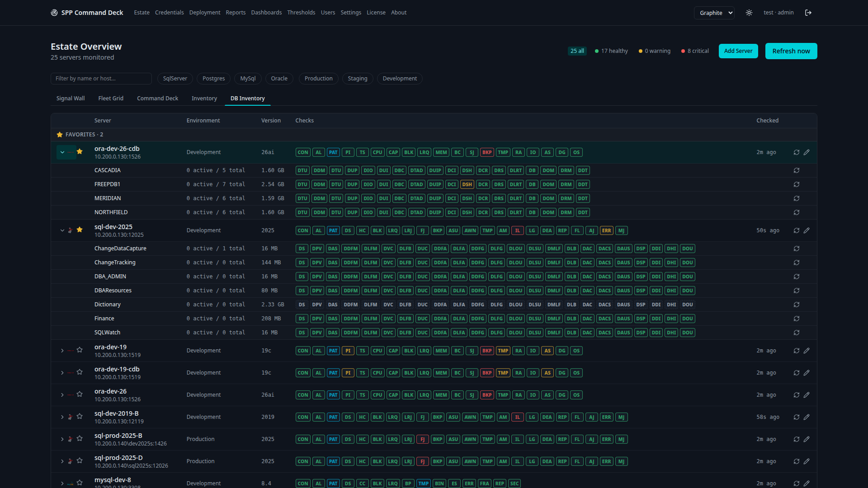This screenshot has width=868, height=488.
Task: Click Add Server button
Action: point(738,51)
